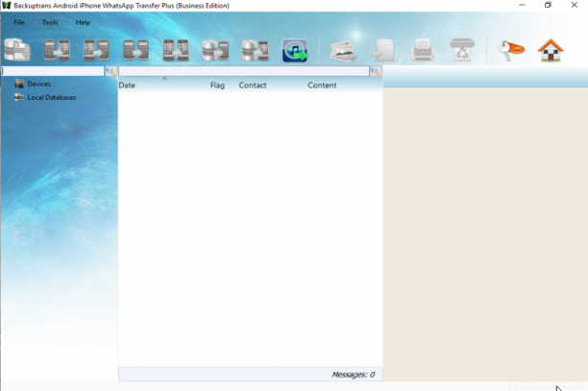Click the Flag column header
Image resolution: width=588 pixels, height=391 pixels.
pos(217,86)
